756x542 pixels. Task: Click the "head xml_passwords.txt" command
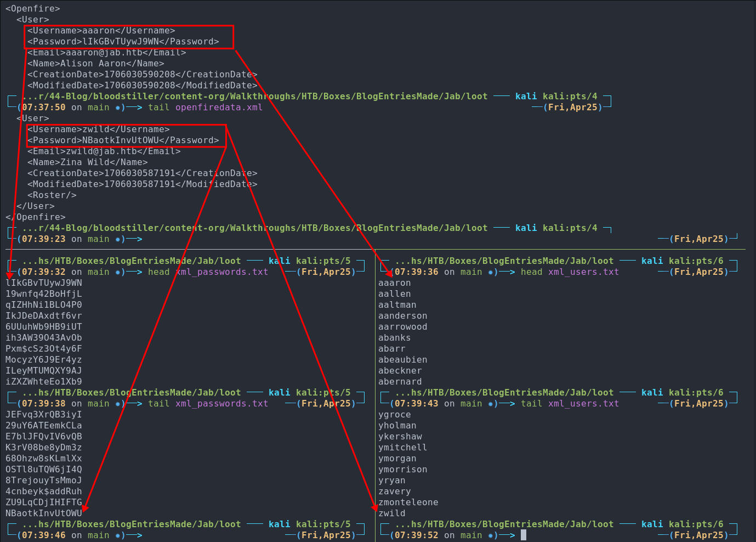pos(208,272)
